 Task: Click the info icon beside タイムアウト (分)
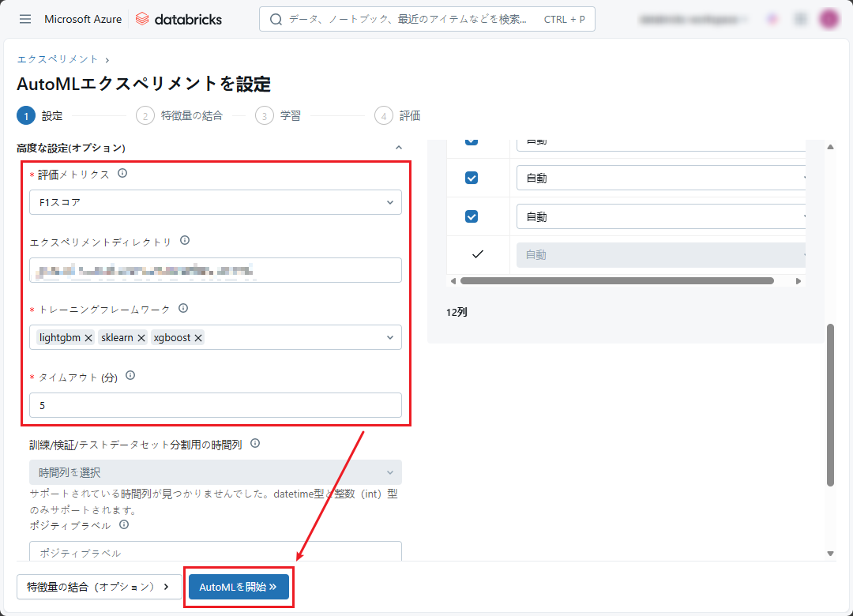click(130, 376)
